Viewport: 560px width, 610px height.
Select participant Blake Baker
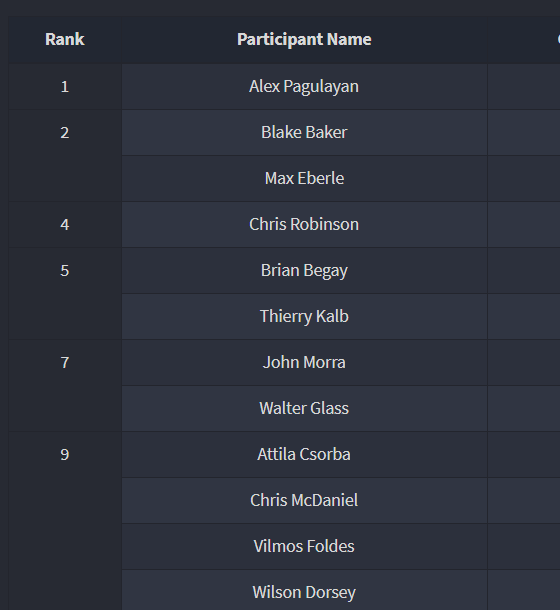click(304, 132)
